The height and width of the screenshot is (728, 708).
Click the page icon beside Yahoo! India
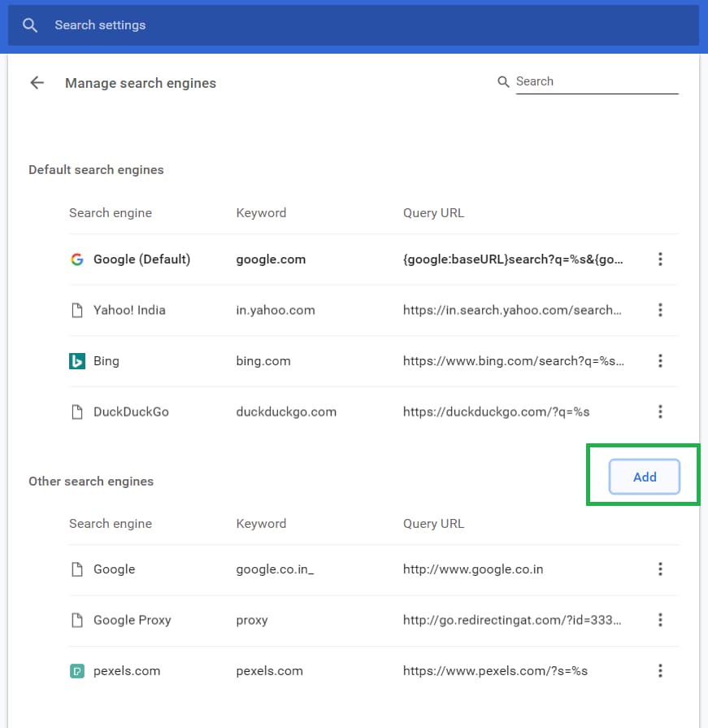coord(77,310)
